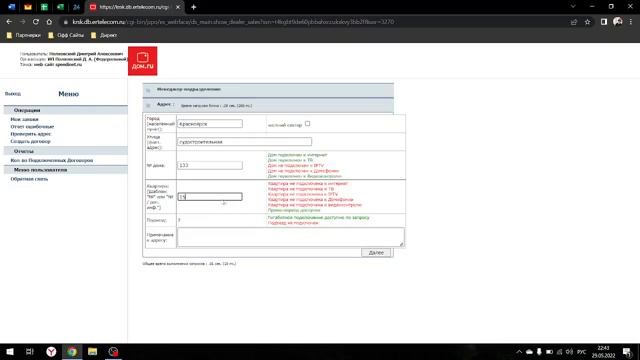Switch the РУС keyboard language indicator
The image size is (640, 360).
(582, 352)
